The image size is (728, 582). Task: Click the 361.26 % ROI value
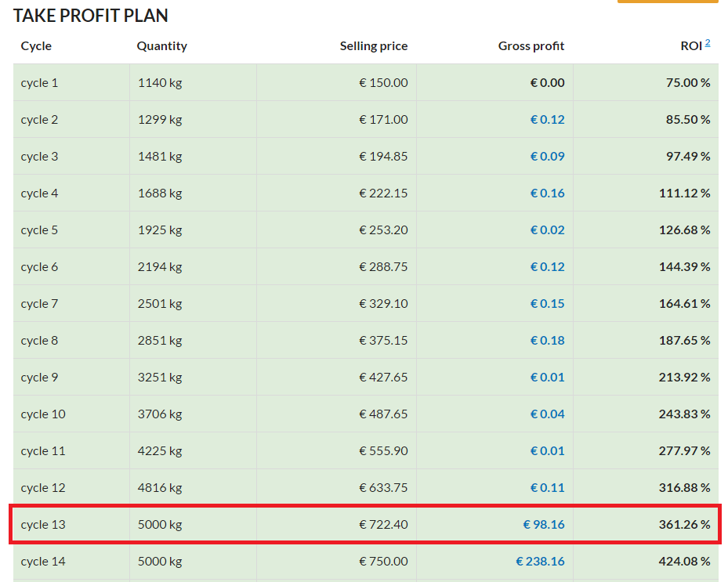pos(684,525)
